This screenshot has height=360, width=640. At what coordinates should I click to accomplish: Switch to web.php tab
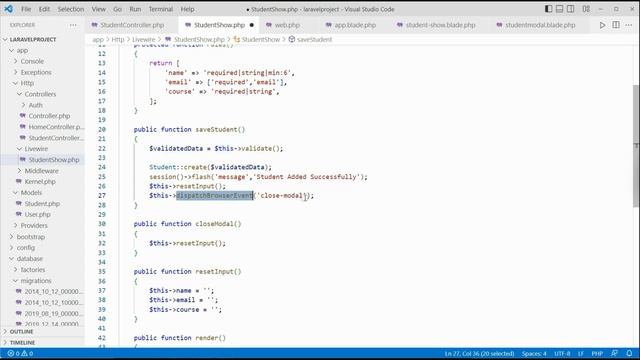(x=287, y=25)
